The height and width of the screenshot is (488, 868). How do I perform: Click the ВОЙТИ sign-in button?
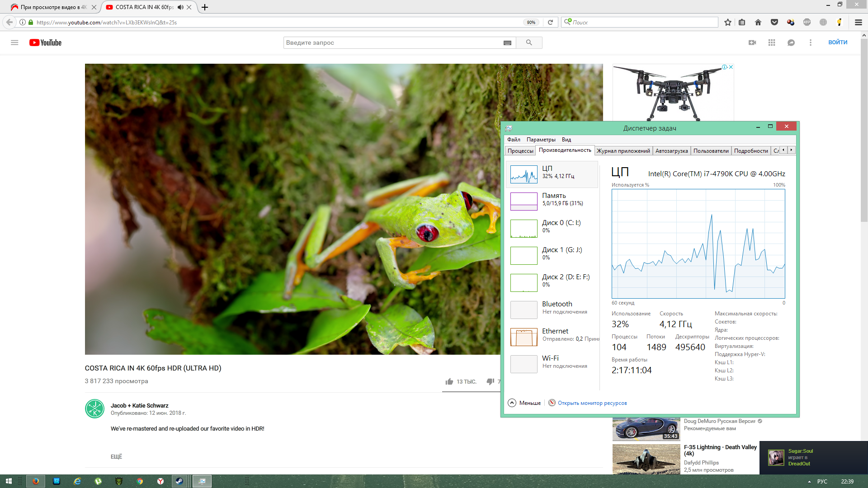click(x=838, y=42)
